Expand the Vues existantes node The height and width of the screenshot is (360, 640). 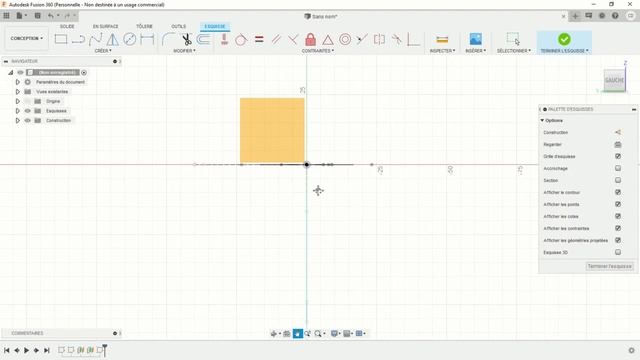[x=18, y=92]
